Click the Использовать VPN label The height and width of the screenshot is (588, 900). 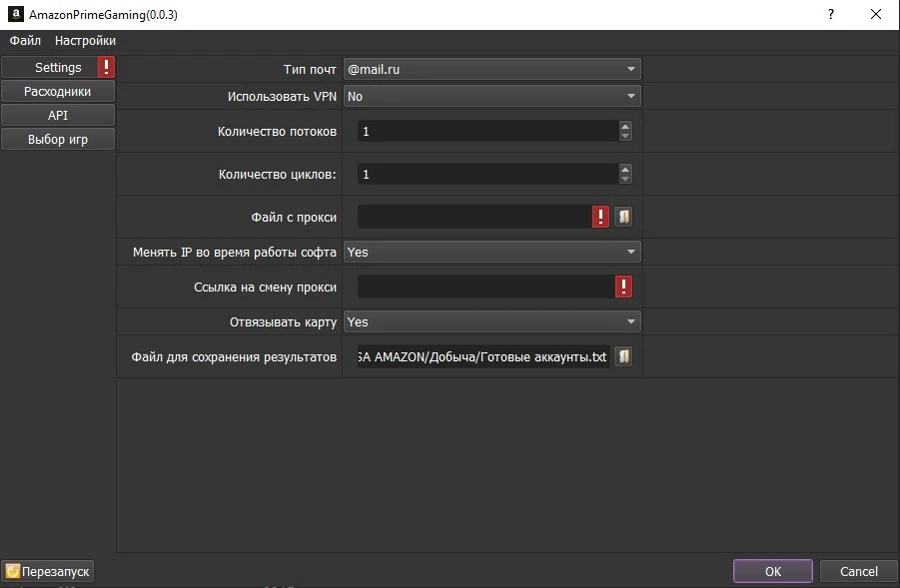click(282, 97)
